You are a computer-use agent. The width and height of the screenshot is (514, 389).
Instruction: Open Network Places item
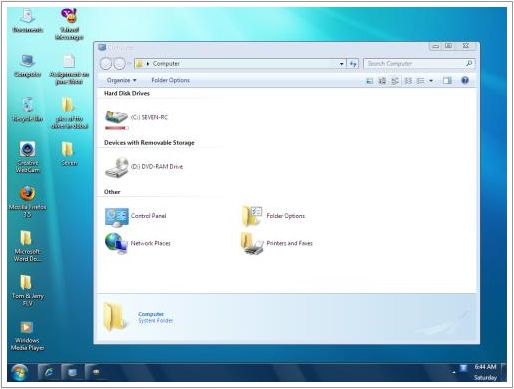(x=137, y=244)
